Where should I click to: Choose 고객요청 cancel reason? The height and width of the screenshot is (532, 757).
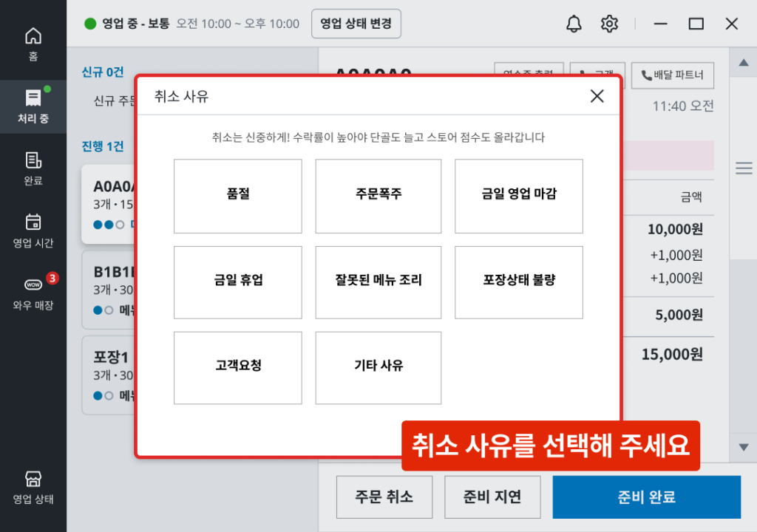tap(238, 368)
